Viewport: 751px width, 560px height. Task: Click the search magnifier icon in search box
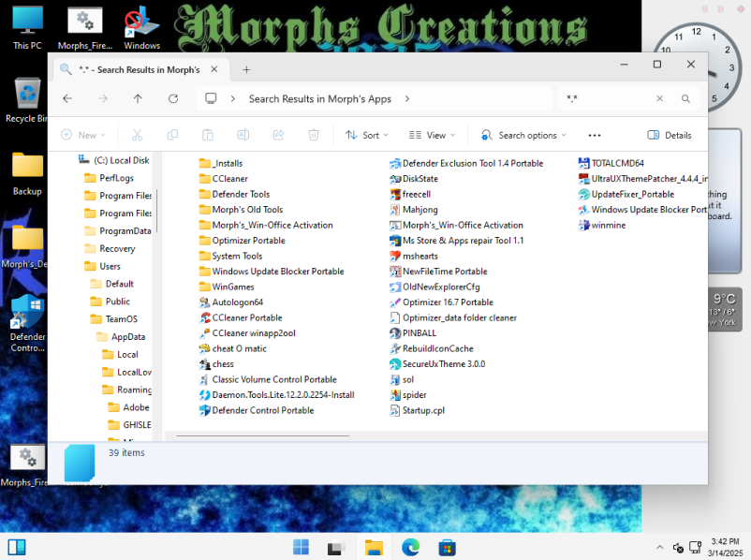tap(685, 98)
